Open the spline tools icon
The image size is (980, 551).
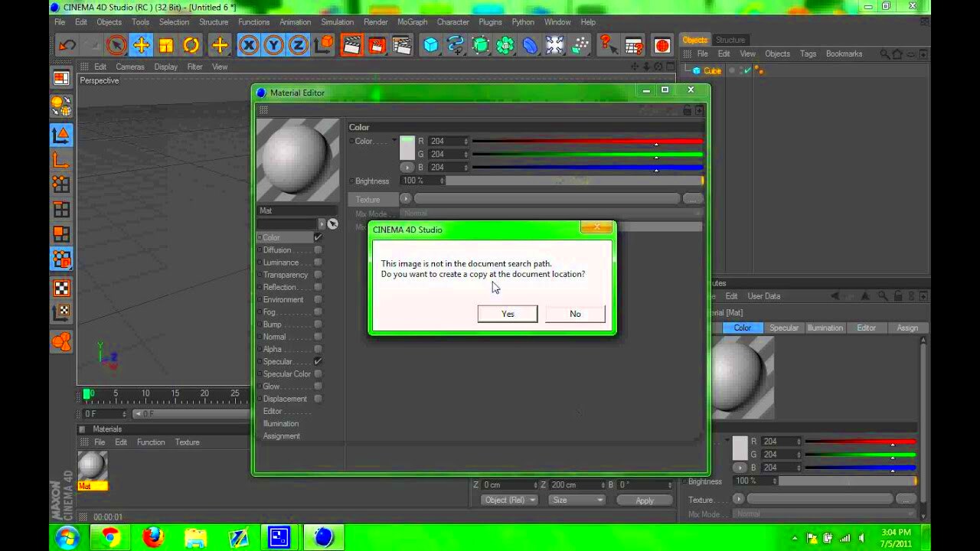click(456, 45)
